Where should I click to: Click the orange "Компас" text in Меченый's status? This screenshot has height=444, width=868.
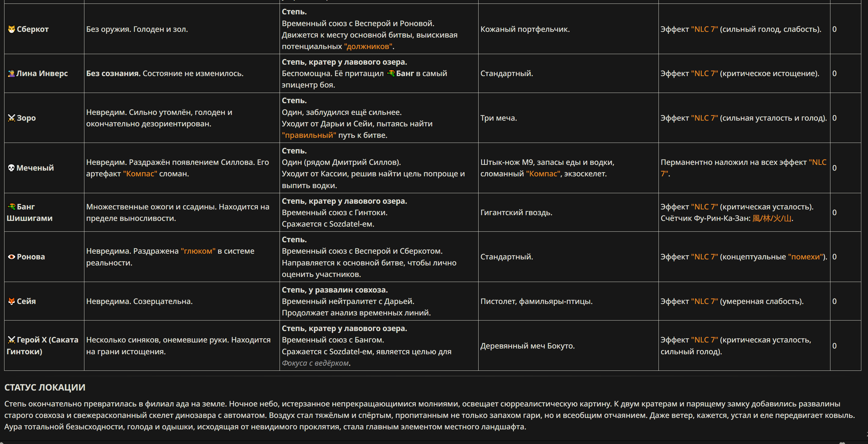point(140,174)
